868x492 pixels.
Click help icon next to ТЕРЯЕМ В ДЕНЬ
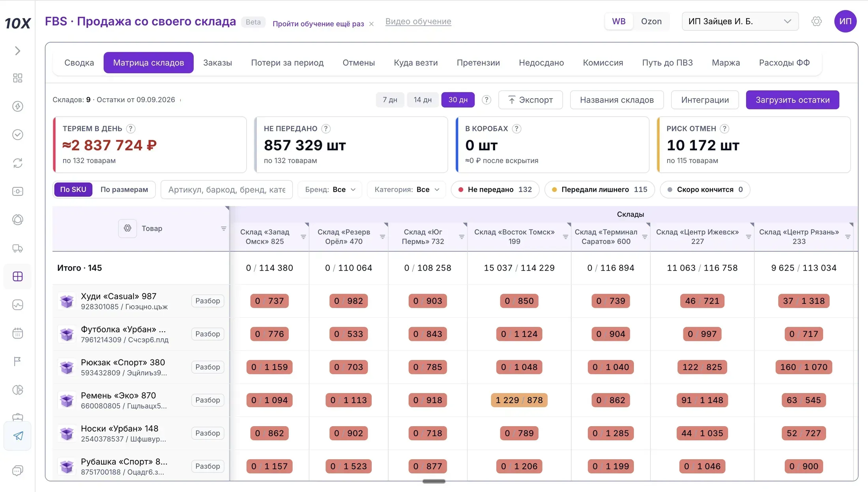click(x=131, y=129)
